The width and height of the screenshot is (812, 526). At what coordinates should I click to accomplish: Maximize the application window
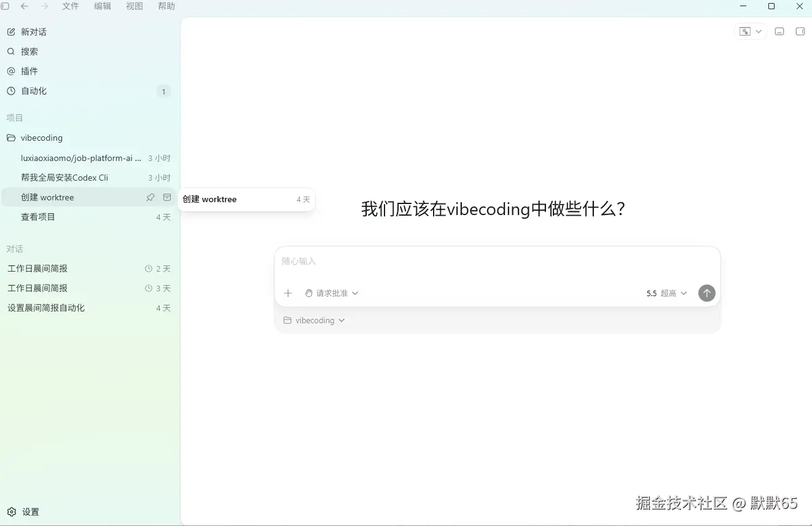771,6
